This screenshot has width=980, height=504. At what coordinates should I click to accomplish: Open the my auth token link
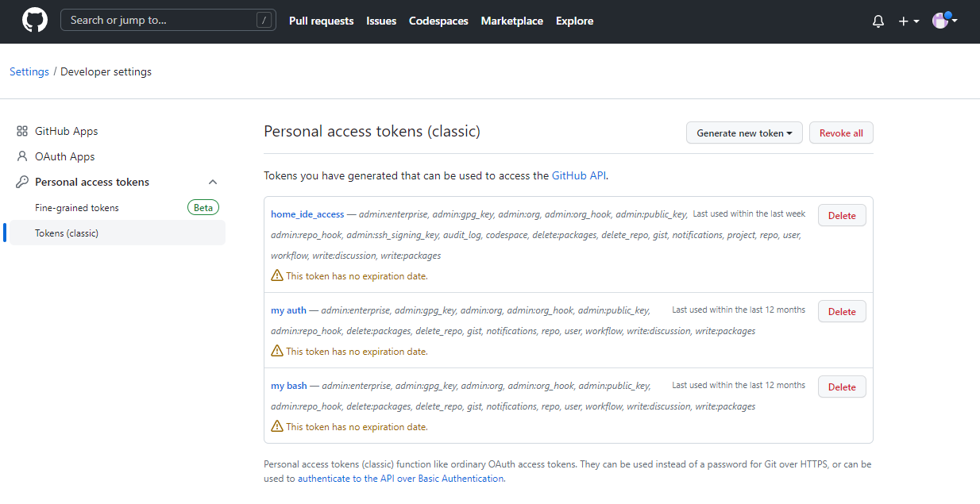[x=288, y=310]
